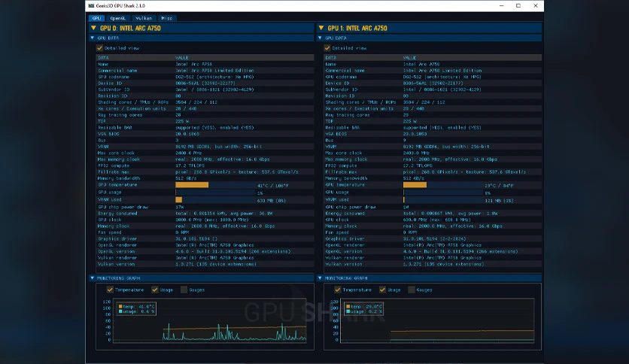Disable Temperature graph for GPU 0

pyautogui.click(x=110, y=290)
